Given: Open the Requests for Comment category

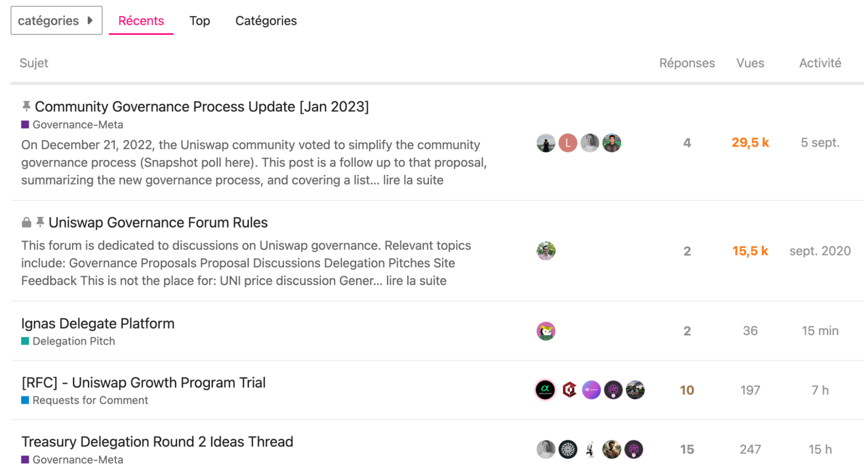Looking at the screenshot, I should (x=90, y=400).
